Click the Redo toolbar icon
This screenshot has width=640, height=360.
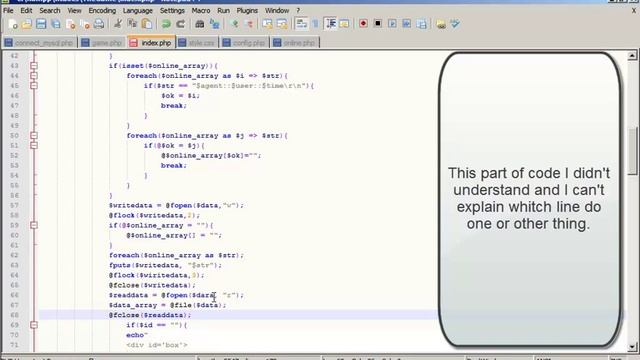coord(180,24)
